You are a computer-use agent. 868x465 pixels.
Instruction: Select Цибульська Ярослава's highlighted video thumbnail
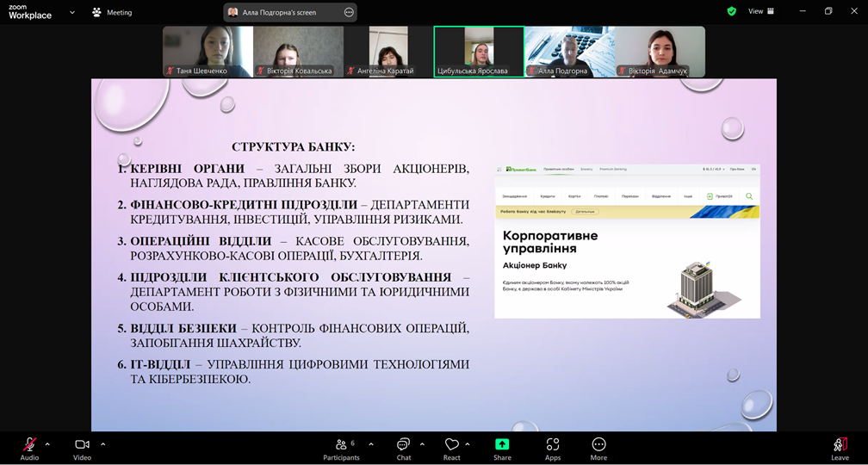(479, 52)
